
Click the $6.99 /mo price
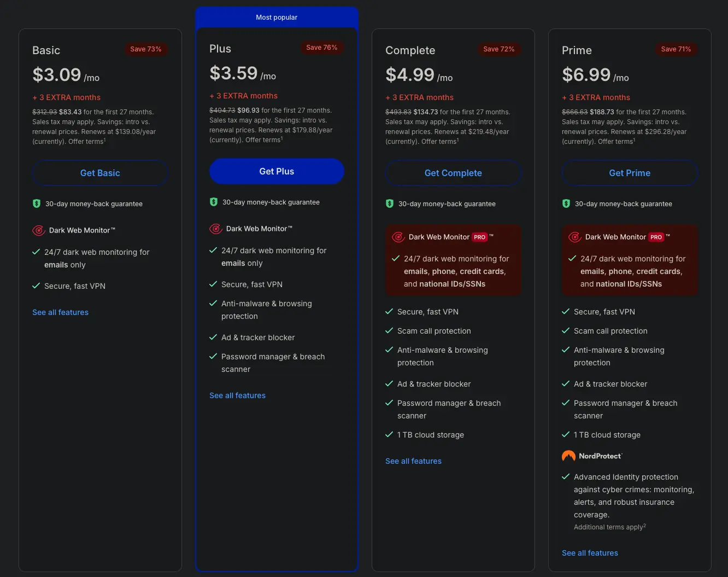pos(595,75)
